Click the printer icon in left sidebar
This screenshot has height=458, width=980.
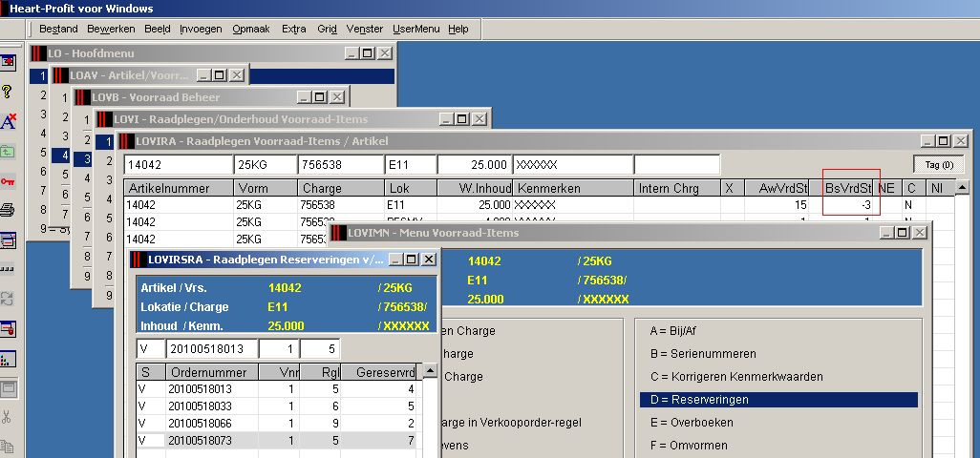tap(8, 211)
